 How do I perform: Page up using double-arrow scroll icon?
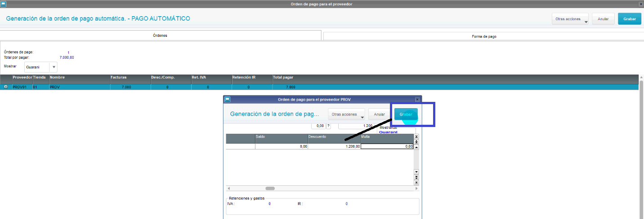(x=416, y=142)
